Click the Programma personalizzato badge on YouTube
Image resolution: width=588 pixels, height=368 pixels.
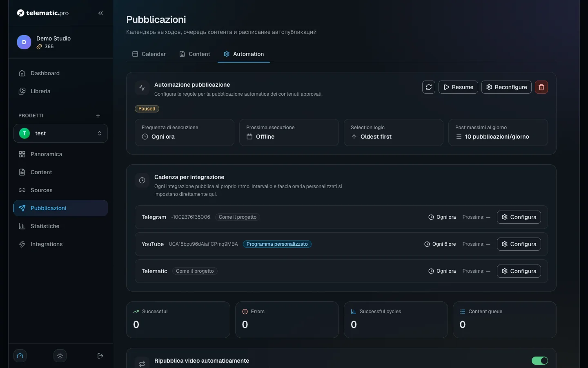click(277, 244)
